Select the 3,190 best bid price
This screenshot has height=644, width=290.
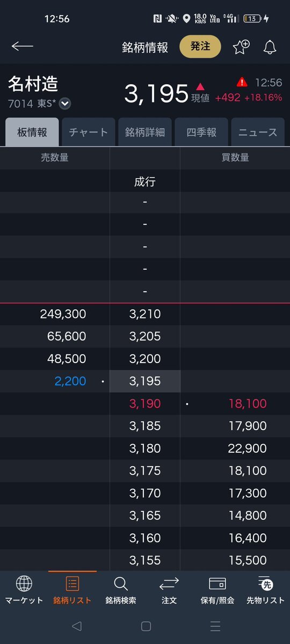pyautogui.click(x=145, y=403)
